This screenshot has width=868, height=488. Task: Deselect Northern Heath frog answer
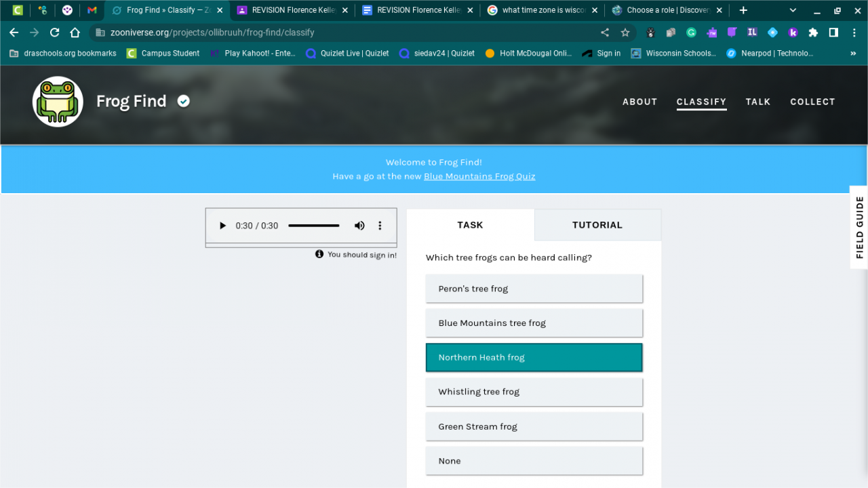pos(534,357)
